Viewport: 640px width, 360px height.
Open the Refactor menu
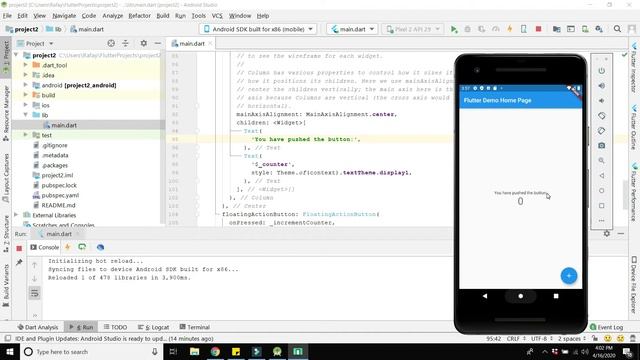click(139, 16)
